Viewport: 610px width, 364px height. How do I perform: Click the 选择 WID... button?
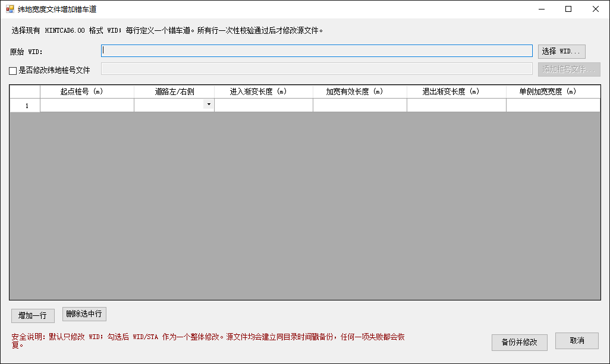[x=561, y=51]
